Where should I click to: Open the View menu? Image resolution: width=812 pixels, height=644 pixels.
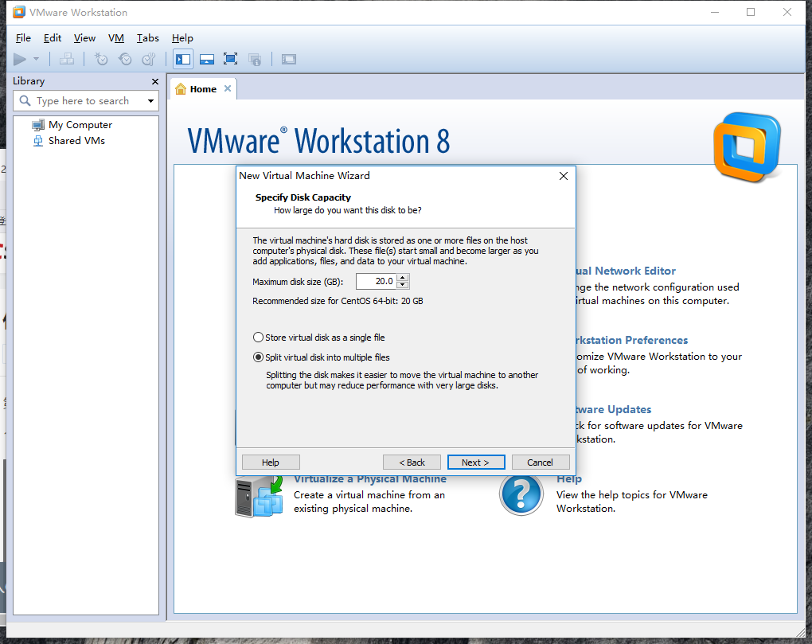pyautogui.click(x=84, y=37)
